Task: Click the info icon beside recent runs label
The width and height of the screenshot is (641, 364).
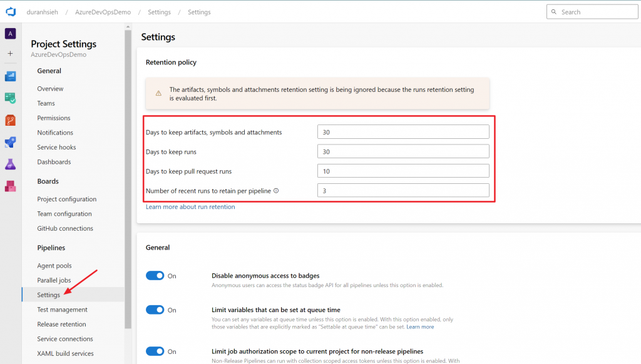Action: [x=276, y=191]
